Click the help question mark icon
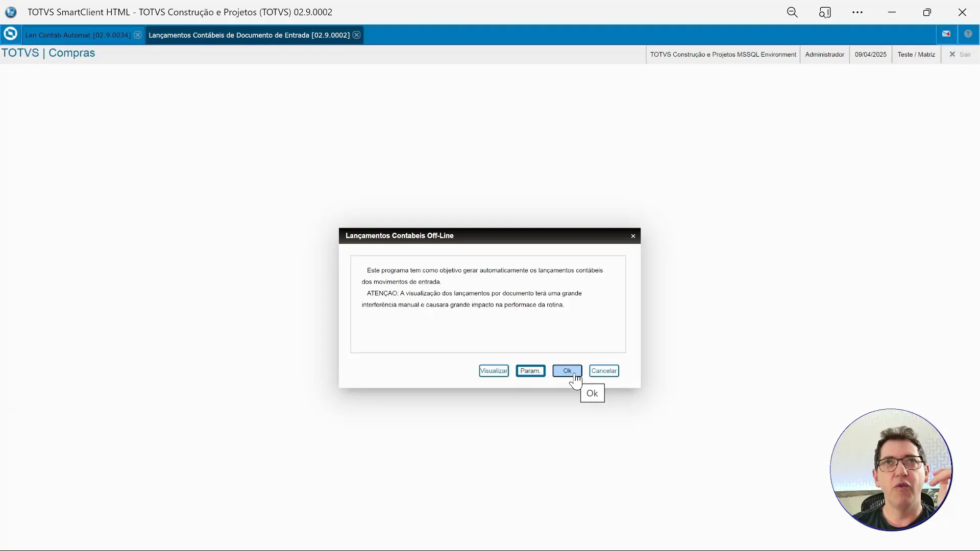Viewport: 980px width, 551px height. [x=968, y=34]
